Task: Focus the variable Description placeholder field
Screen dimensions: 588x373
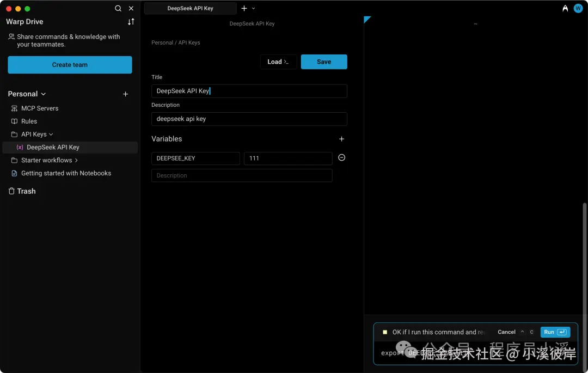Action: 242,176
